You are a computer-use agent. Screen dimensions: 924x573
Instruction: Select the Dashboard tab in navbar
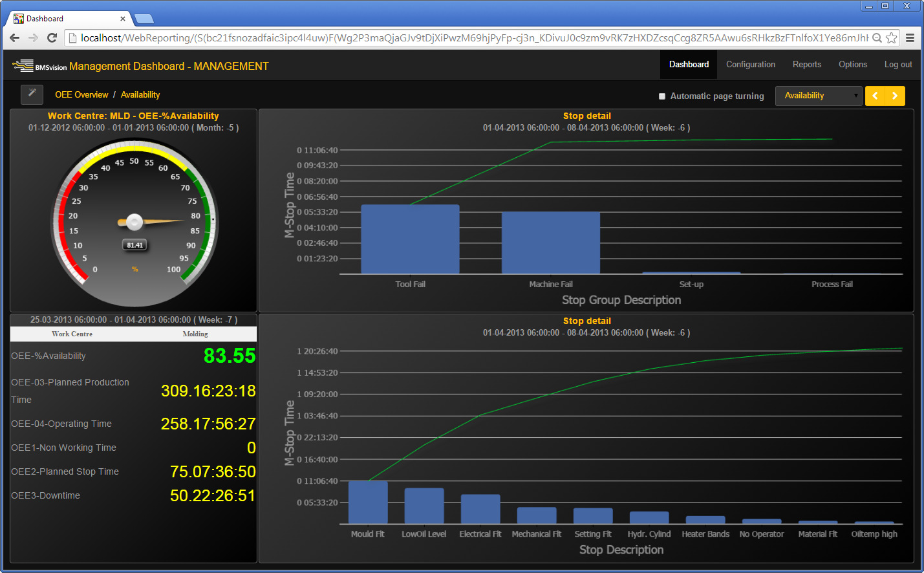[x=689, y=65]
